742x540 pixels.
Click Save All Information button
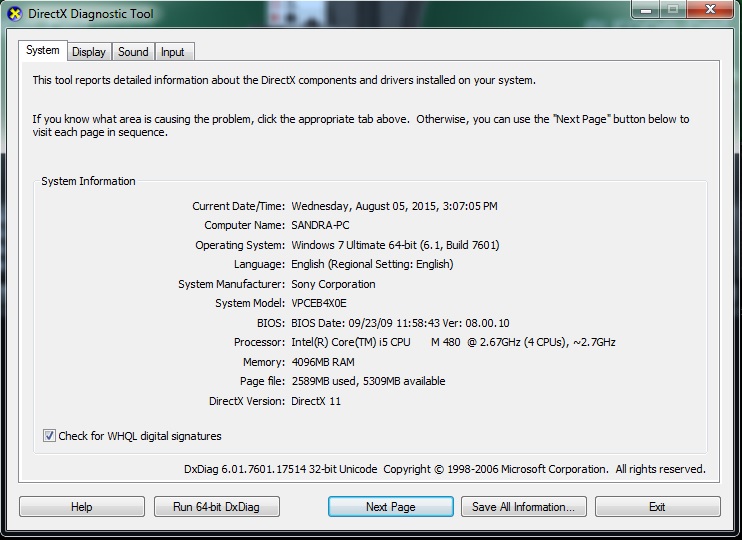[523, 506]
